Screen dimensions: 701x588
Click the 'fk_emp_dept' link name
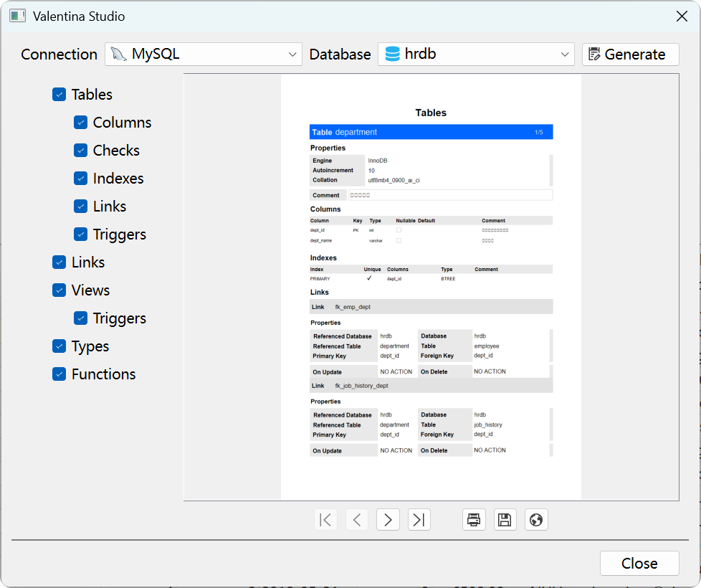[x=353, y=307]
